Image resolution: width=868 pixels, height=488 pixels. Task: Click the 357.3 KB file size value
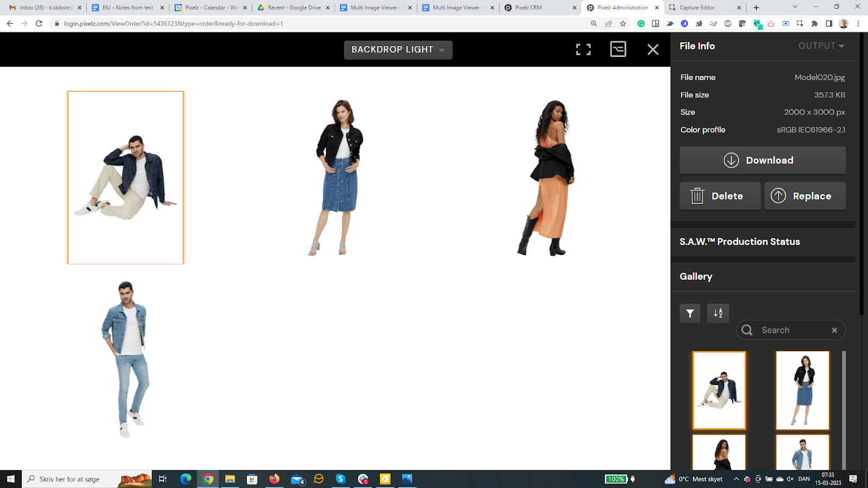pos(829,95)
